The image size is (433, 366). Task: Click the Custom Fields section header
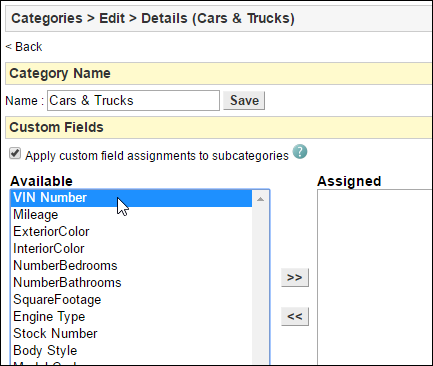click(219, 127)
